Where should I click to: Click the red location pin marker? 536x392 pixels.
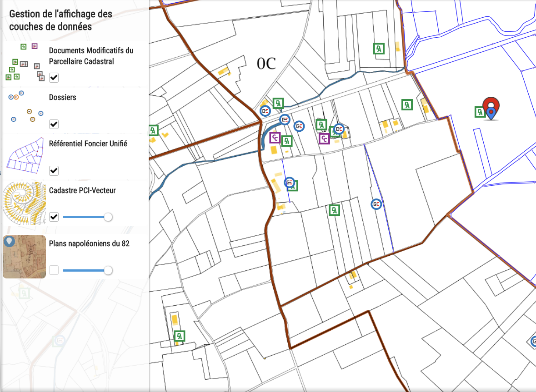click(x=491, y=106)
